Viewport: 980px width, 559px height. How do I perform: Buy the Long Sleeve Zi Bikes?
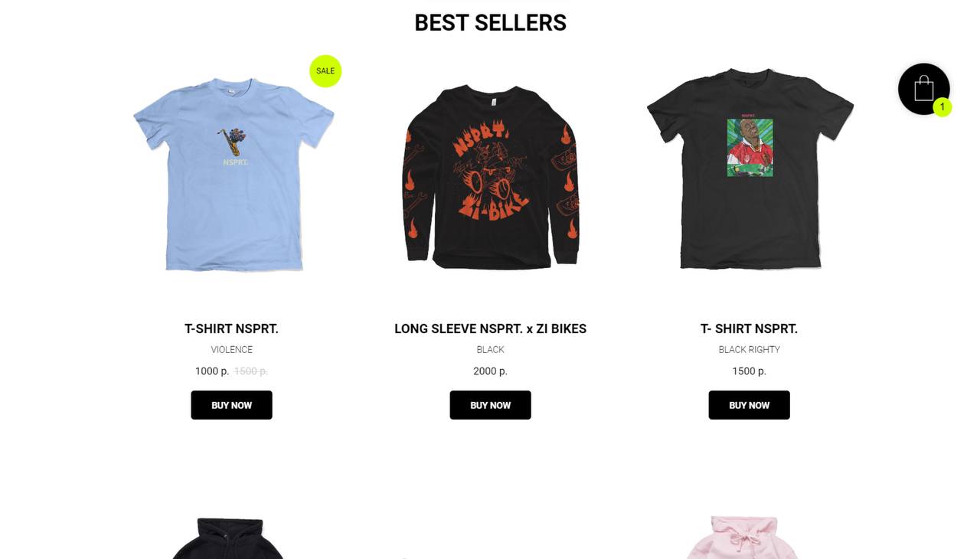pyautogui.click(x=490, y=405)
